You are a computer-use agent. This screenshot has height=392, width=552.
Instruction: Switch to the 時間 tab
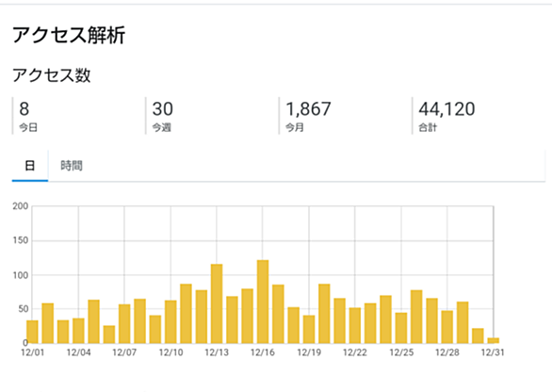pyautogui.click(x=72, y=166)
